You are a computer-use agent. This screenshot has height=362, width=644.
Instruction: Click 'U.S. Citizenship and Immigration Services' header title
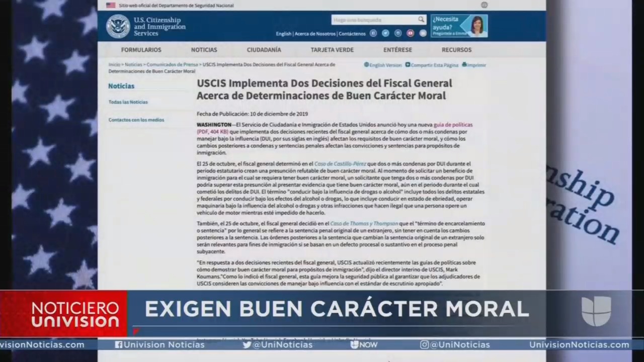click(159, 27)
